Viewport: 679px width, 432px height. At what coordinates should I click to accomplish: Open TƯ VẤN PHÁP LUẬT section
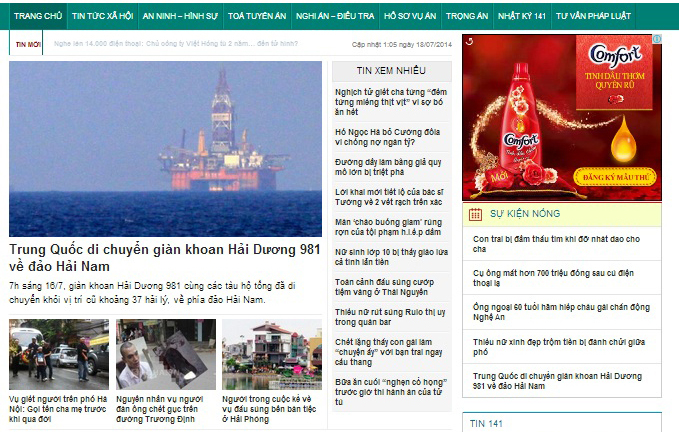[x=593, y=16]
